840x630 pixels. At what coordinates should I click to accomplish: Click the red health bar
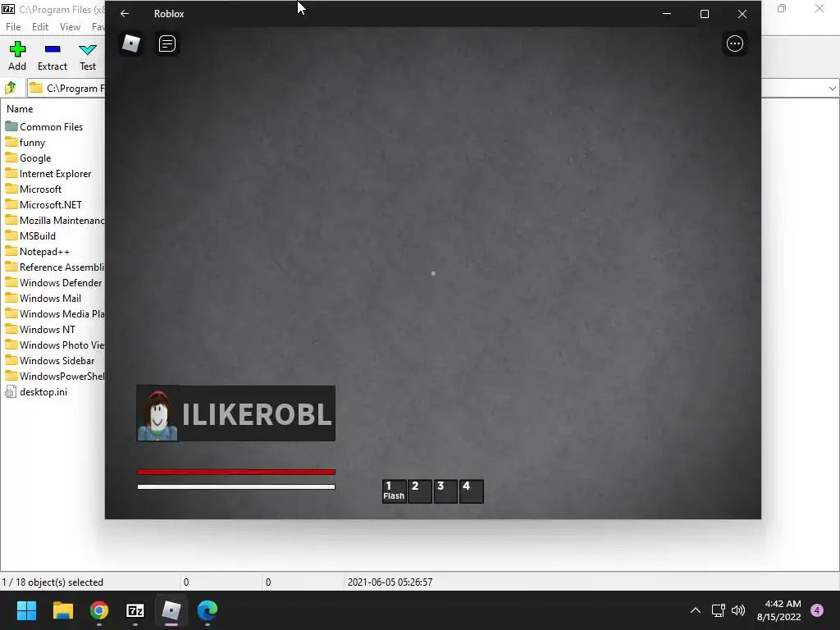point(236,472)
